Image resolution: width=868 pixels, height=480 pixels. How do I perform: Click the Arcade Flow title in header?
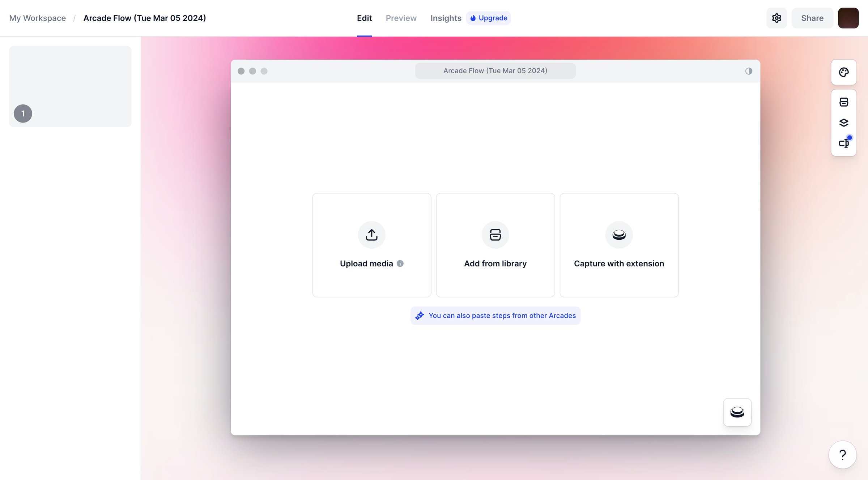point(145,18)
